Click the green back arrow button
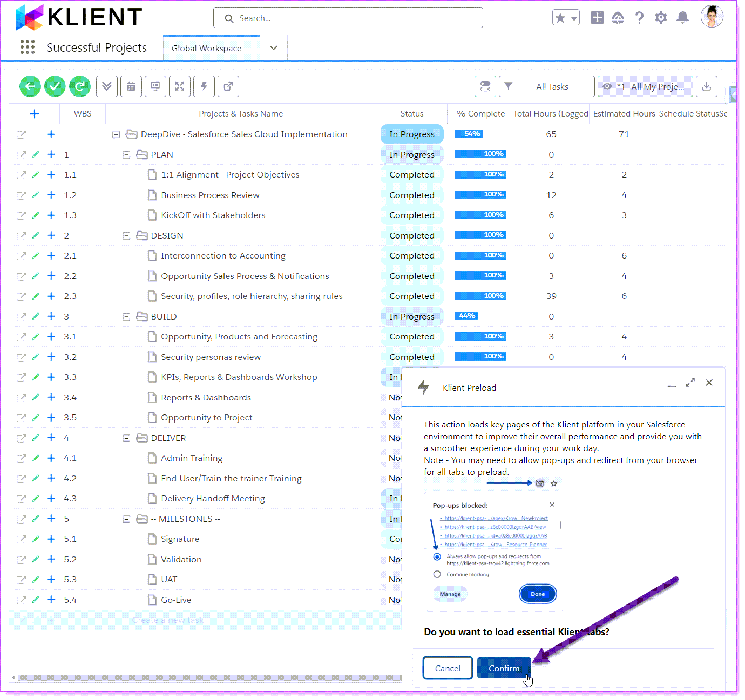Image resolution: width=745 pixels, height=700 pixels. [30, 86]
